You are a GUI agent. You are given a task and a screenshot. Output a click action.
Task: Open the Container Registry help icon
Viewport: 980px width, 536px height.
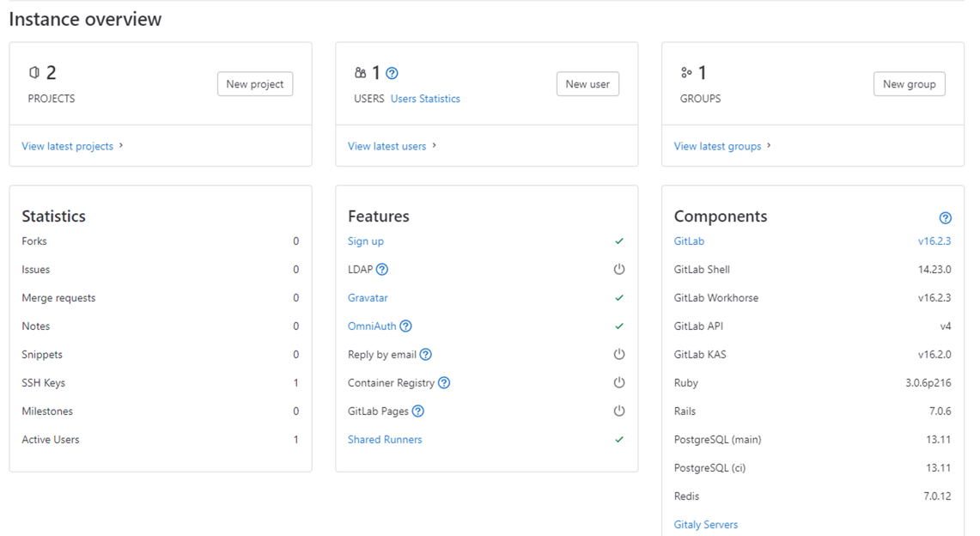(444, 382)
